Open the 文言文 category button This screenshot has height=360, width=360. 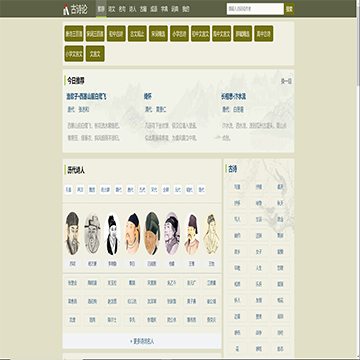tap(95, 54)
